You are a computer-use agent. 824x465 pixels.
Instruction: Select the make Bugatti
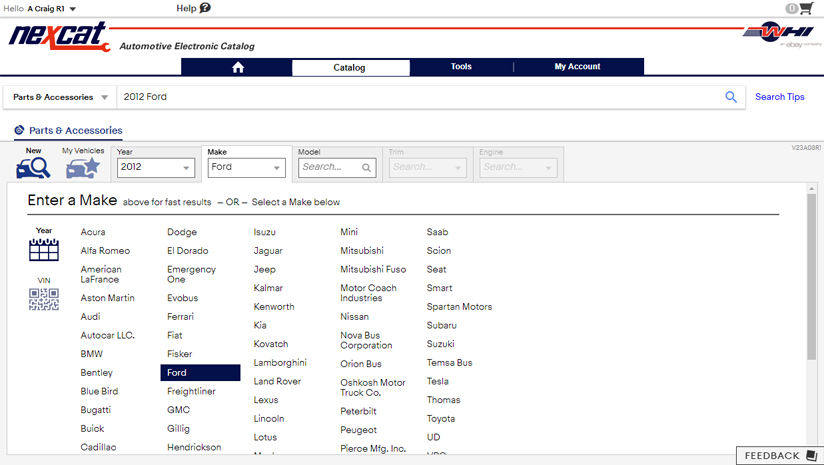[x=96, y=410]
